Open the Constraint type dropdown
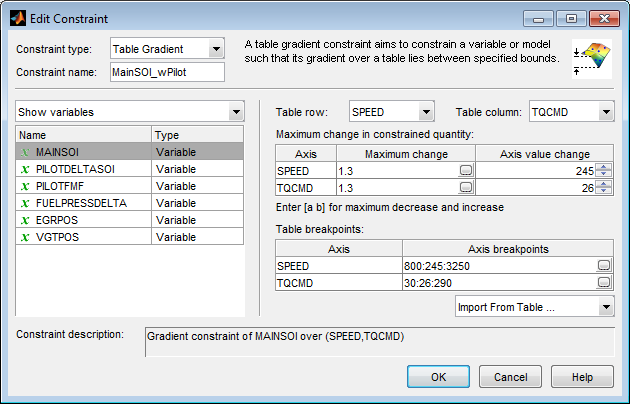 pyautogui.click(x=216, y=49)
